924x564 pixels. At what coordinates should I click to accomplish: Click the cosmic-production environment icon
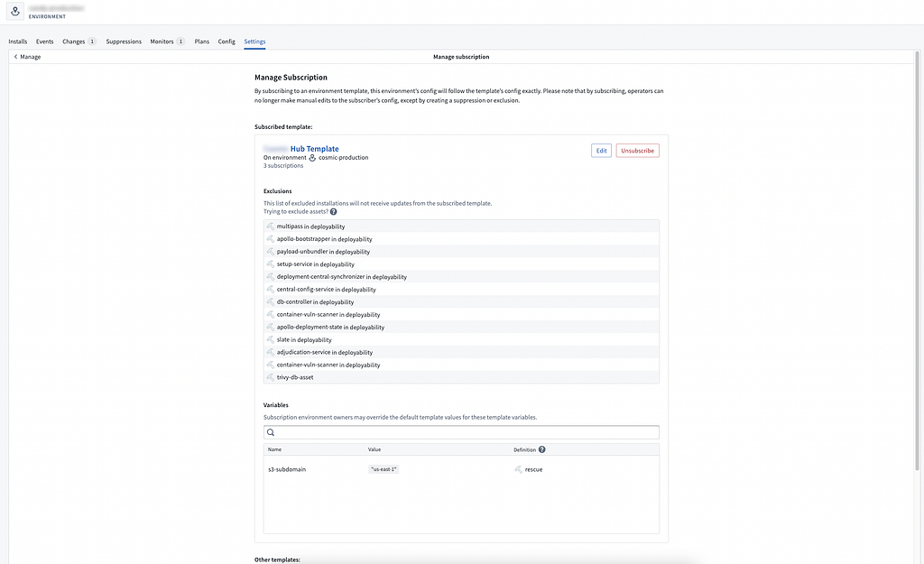[x=312, y=158]
